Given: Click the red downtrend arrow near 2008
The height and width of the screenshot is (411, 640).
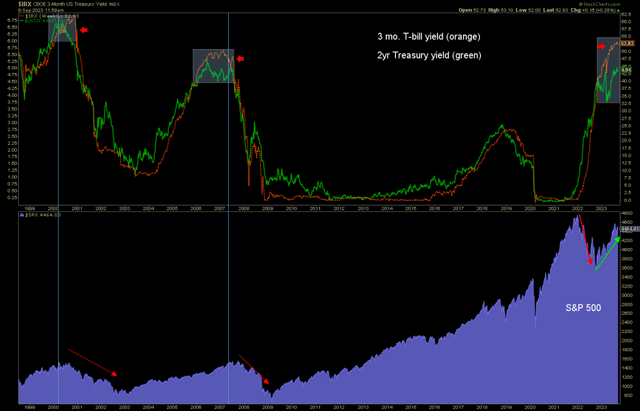Looking at the screenshot, I should (x=253, y=368).
